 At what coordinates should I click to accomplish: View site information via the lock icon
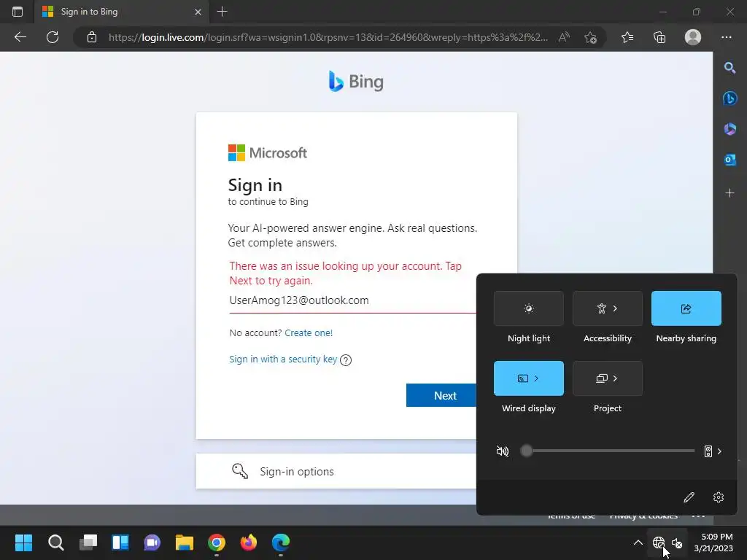[x=92, y=37]
